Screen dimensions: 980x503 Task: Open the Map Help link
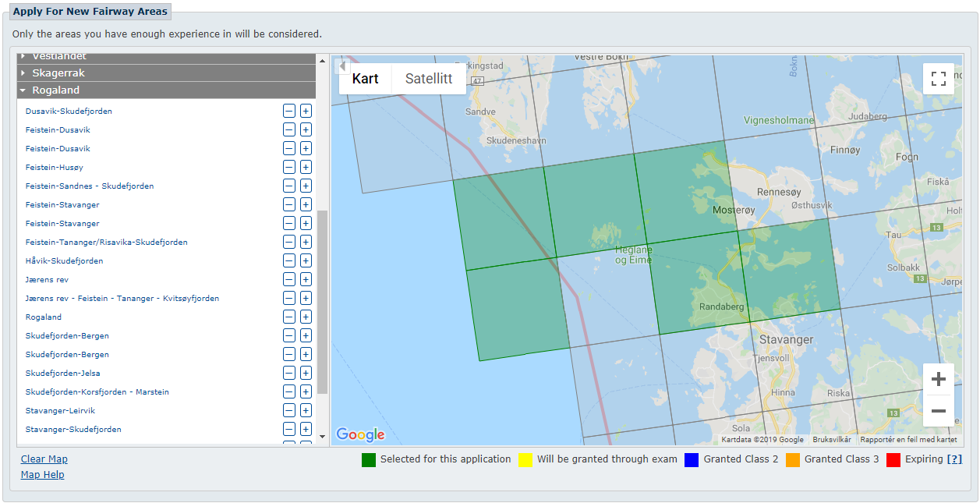(42, 475)
